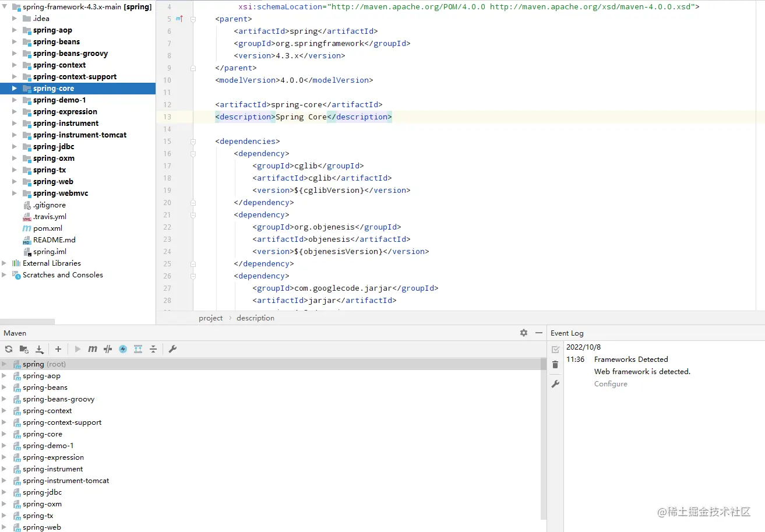
Task: Click the Maven parent gutter icon on line 5
Action: point(179,19)
